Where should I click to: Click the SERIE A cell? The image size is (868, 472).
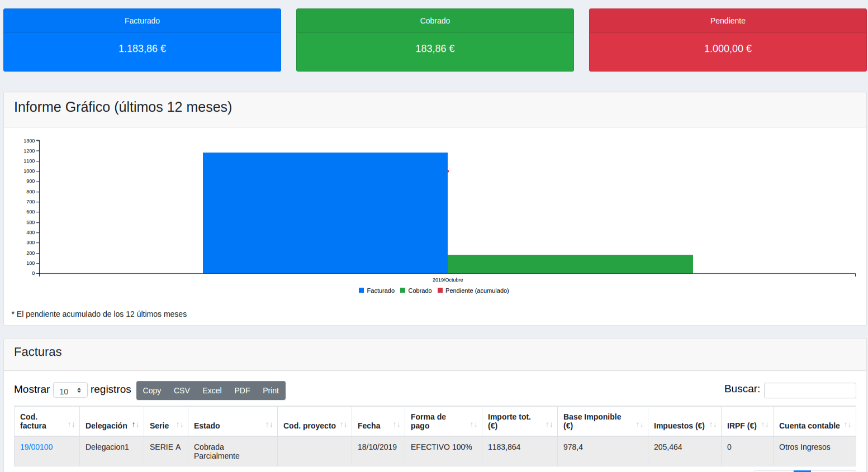click(166, 451)
